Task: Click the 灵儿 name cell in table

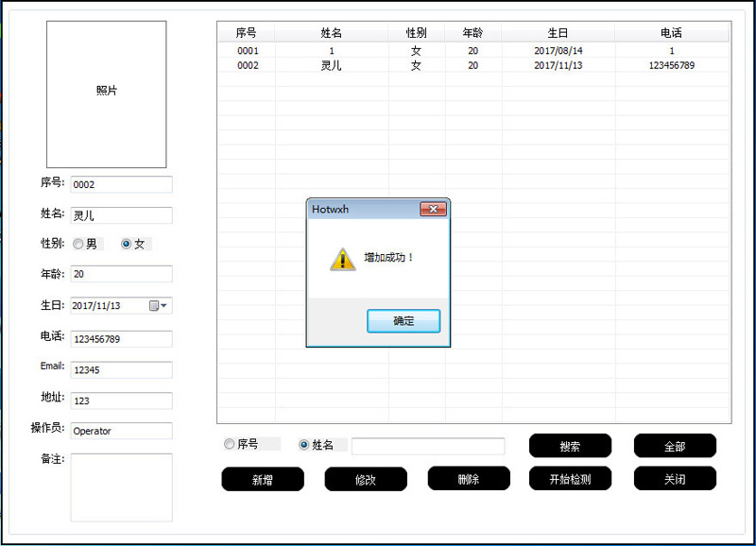Action: click(x=332, y=65)
